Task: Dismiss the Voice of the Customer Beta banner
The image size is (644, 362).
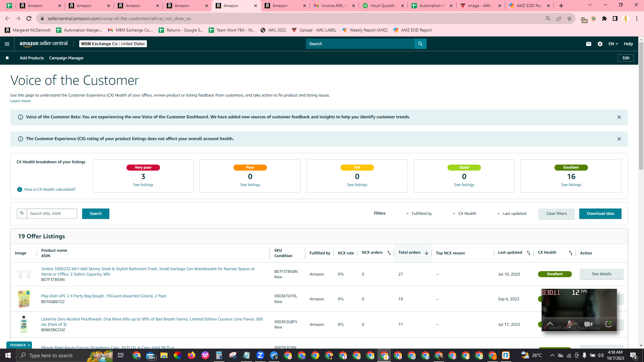Action: pos(619,117)
